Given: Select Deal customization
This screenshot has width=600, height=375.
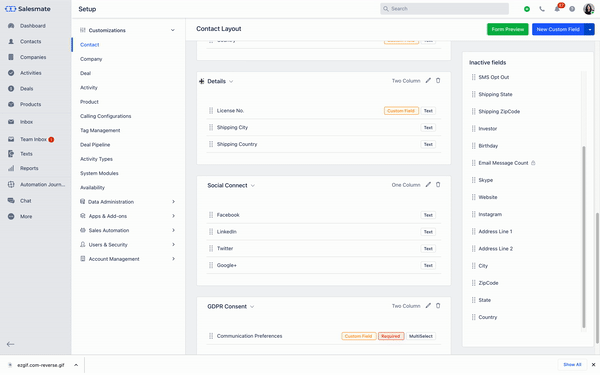Looking at the screenshot, I should 85,73.
